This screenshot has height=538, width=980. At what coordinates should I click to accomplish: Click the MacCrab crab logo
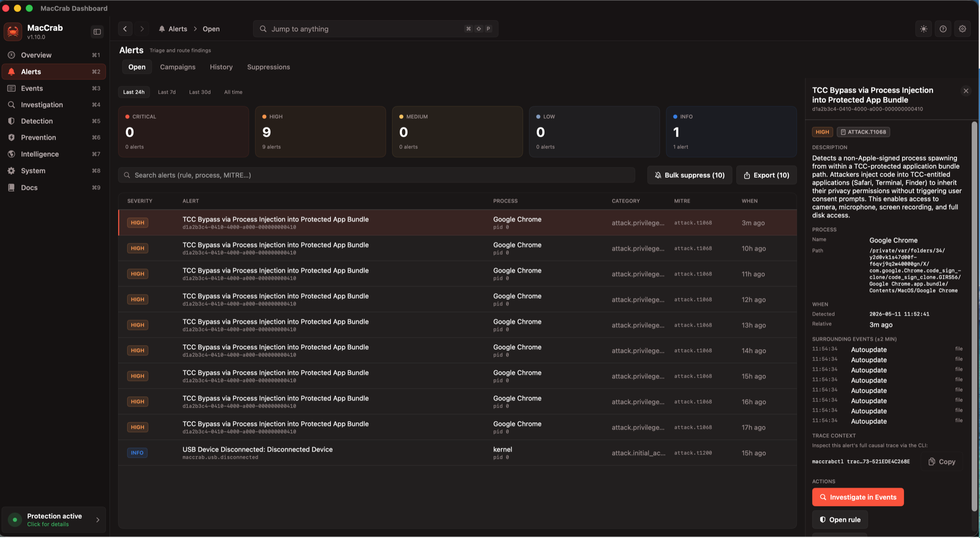pos(13,31)
